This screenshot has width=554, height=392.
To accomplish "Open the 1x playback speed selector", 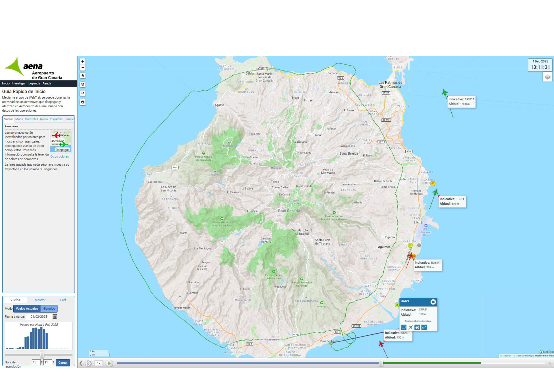I will 98,363.
